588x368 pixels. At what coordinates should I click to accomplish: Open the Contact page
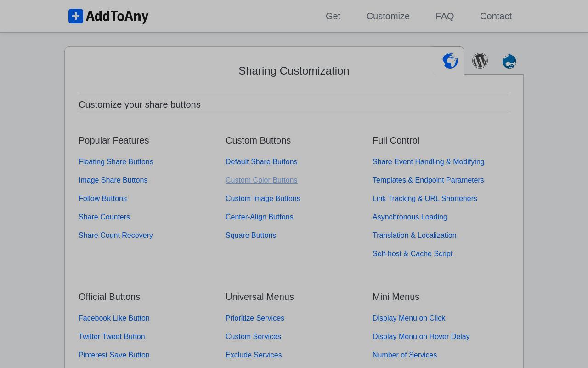click(x=496, y=16)
